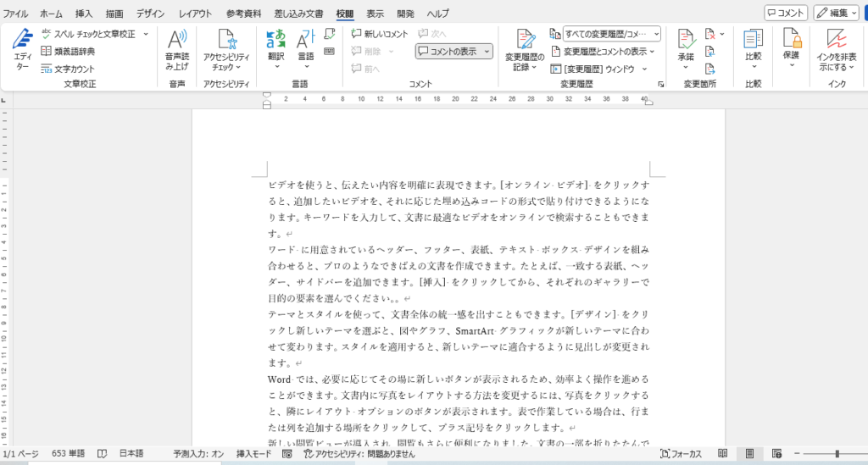Toggle Focus (フォーカス) mode in status bar
Viewport: 868px width, 465px height.
681,453
